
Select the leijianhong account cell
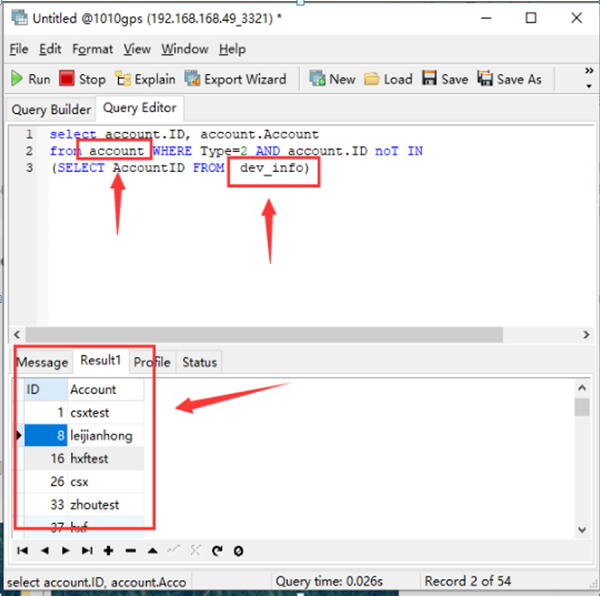pos(106,435)
